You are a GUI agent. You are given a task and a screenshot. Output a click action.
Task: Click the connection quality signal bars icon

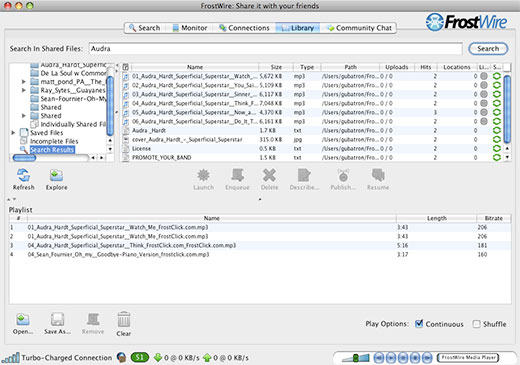[x=10, y=358]
